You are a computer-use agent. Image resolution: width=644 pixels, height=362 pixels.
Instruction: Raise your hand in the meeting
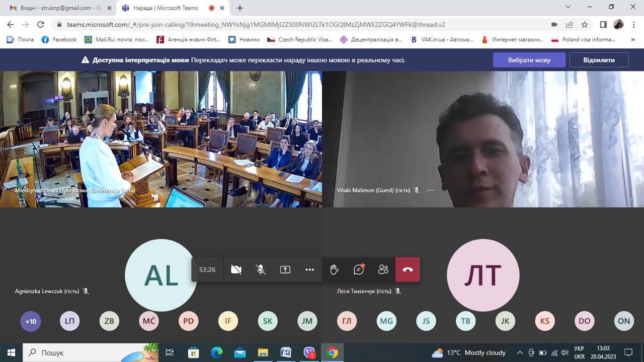coord(334,270)
